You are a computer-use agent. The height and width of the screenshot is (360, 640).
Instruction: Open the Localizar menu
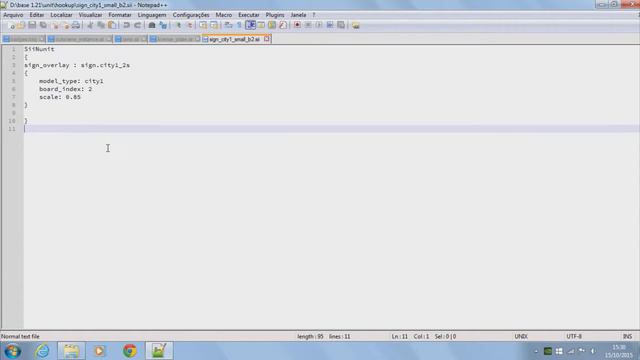(x=61, y=15)
